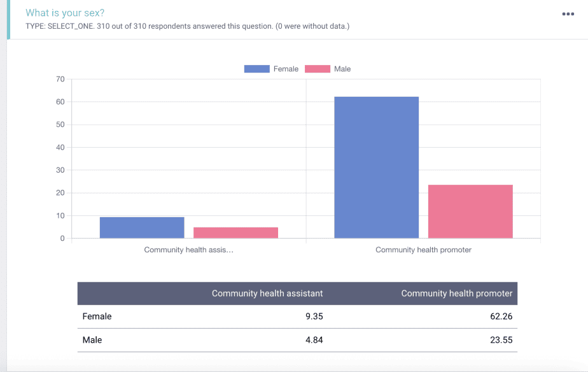Click the "What is your sex?" question title
Image resolution: width=588 pixels, height=372 pixels.
click(x=65, y=13)
